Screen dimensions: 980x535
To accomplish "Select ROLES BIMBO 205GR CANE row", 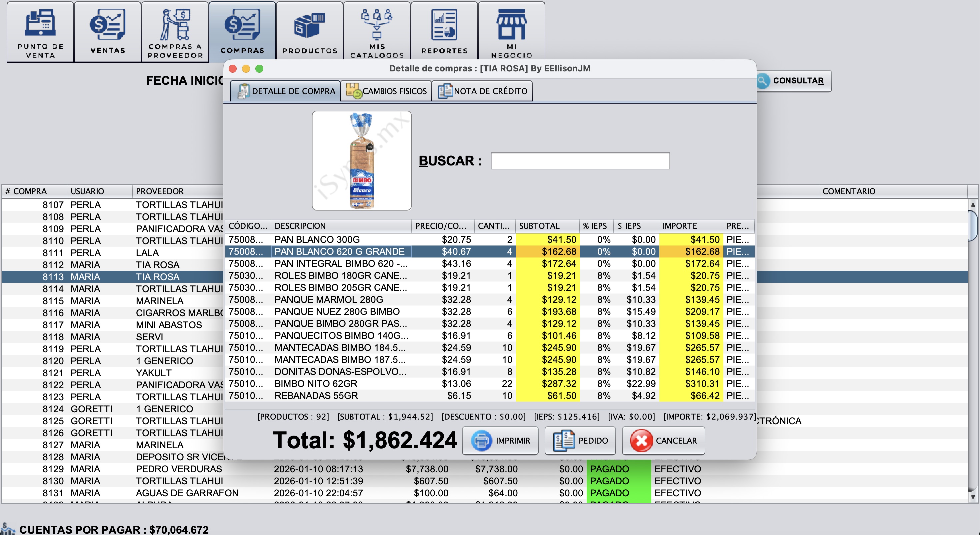I will (x=490, y=288).
